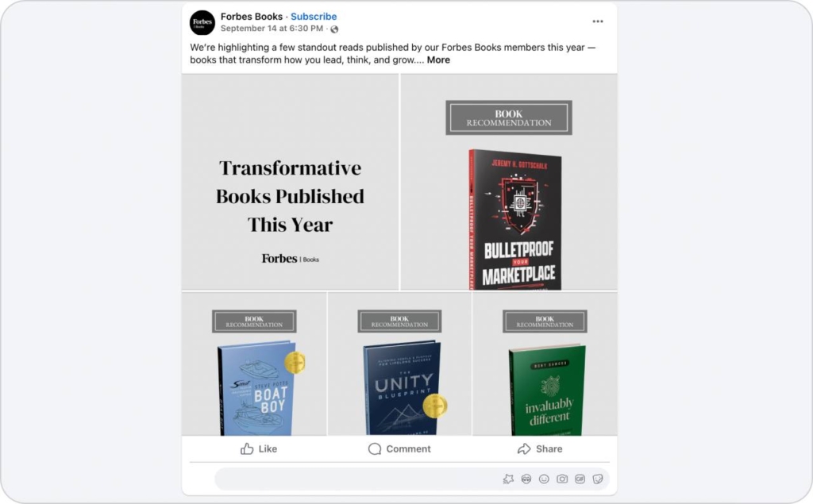Click the globe public audience icon

[x=334, y=29]
